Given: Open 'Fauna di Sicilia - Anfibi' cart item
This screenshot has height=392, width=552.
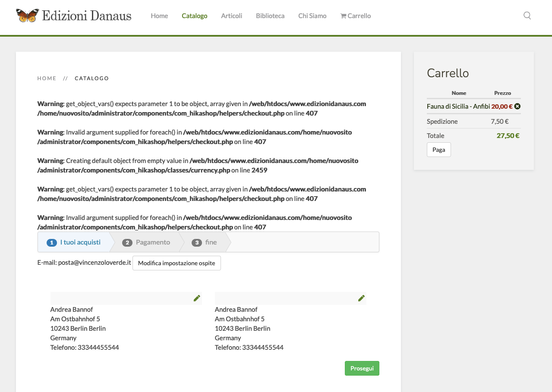Looking at the screenshot, I should tap(458, 107).
